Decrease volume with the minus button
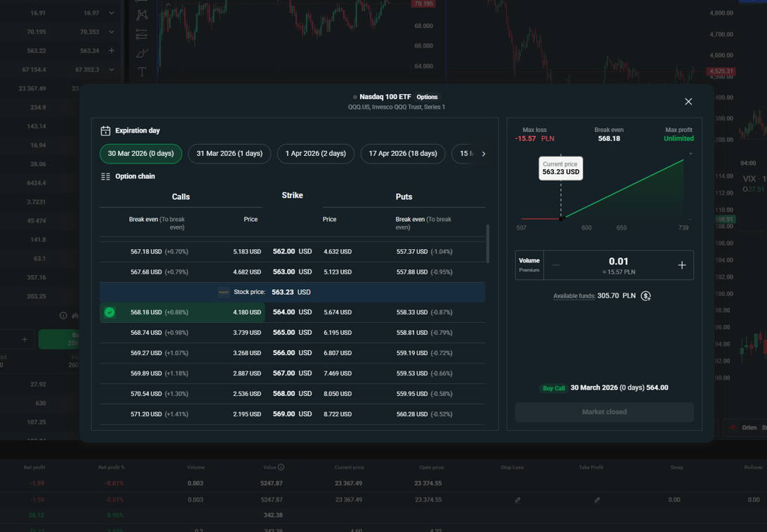Viewport: 767px width, 532px height. pyautogui.click(x=556, y=265)
